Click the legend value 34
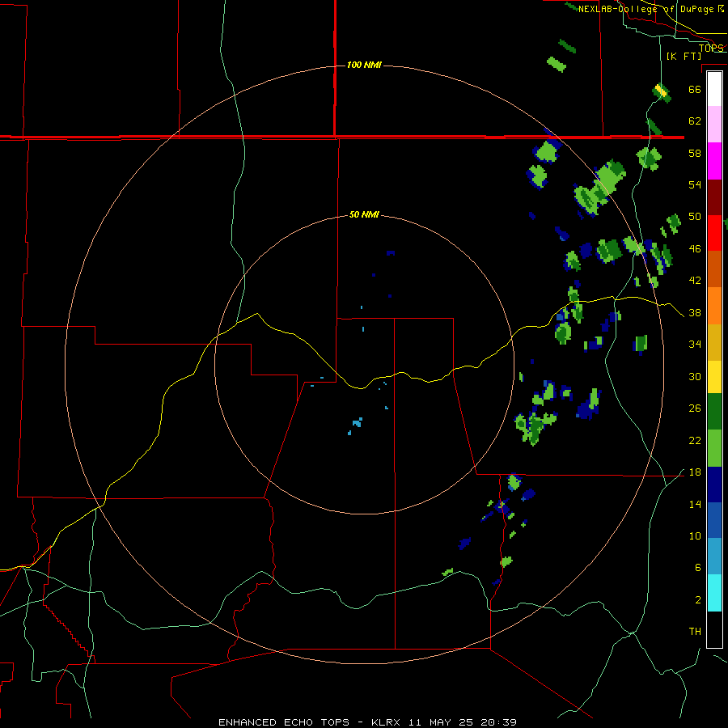Viewport: 728px width, 728px height. coord(695,345)
